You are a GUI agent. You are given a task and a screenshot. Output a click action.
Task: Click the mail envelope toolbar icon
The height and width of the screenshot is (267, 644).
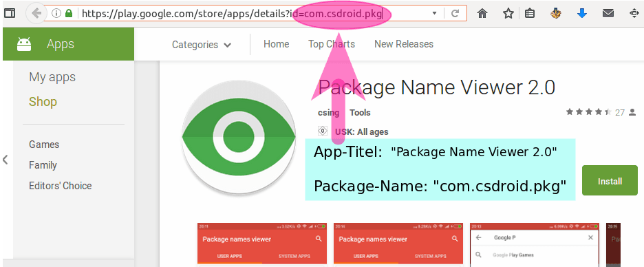point(608,14)
